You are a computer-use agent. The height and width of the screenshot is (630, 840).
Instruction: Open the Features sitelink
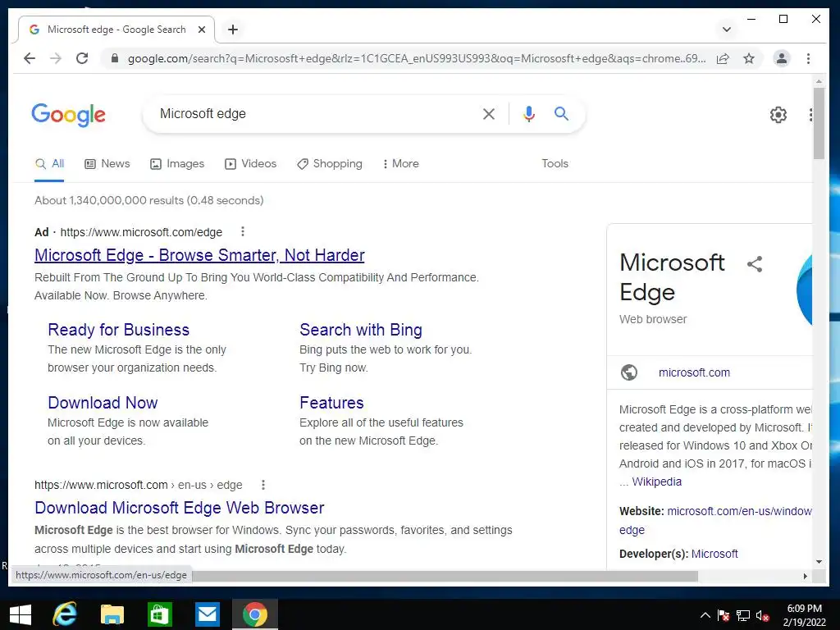coord(331,402)
